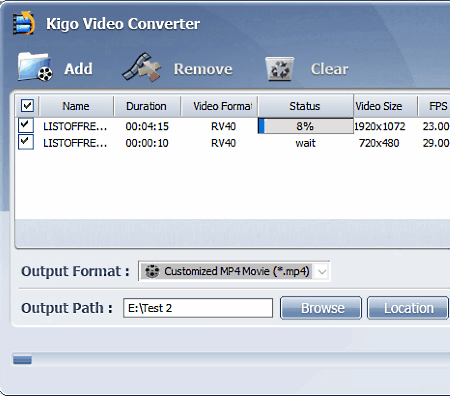Click the 1920x1072 video size cell
Screen dimensions: 450x396
380,126
